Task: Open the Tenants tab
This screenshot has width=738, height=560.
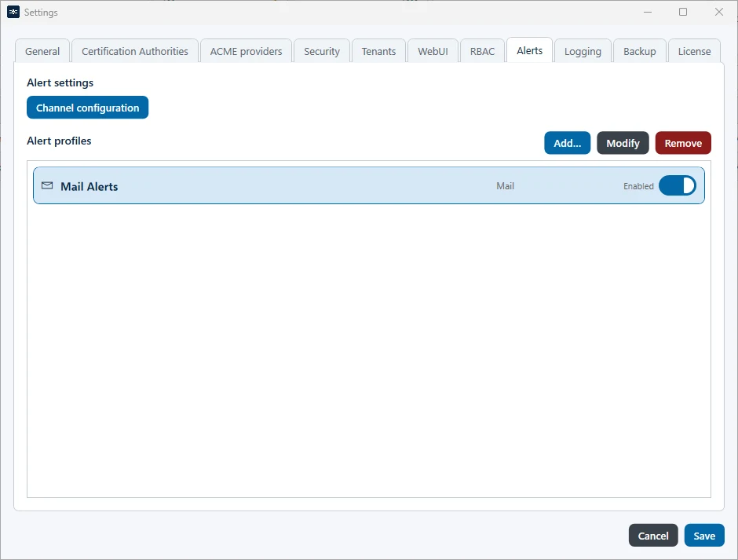Action: click(x=378, y=51)
